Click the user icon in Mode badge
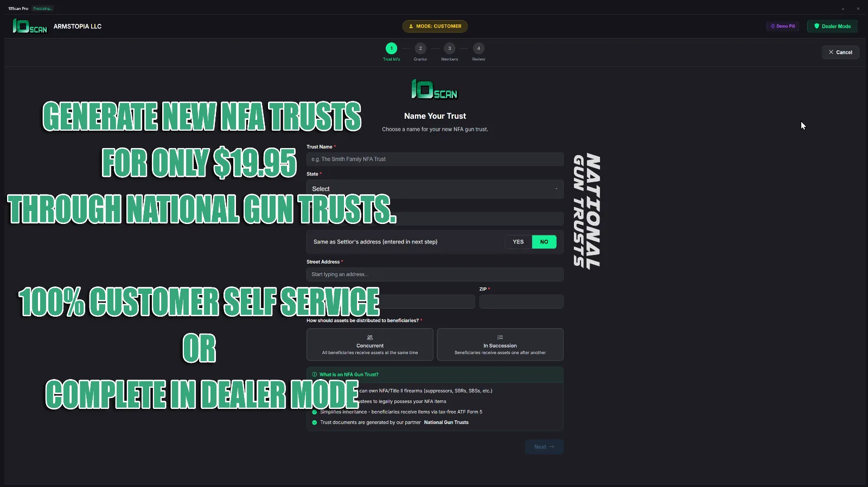This screenshot has width=868, height=487. click(411, 26)
